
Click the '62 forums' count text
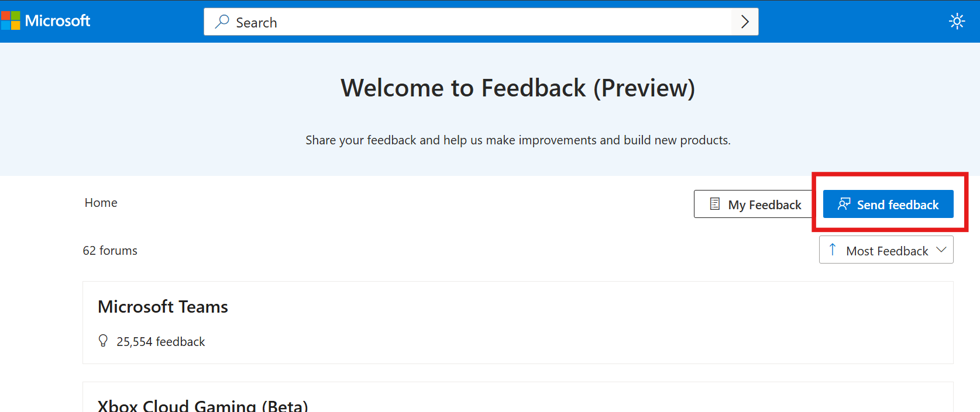click(x=110, y=251)
